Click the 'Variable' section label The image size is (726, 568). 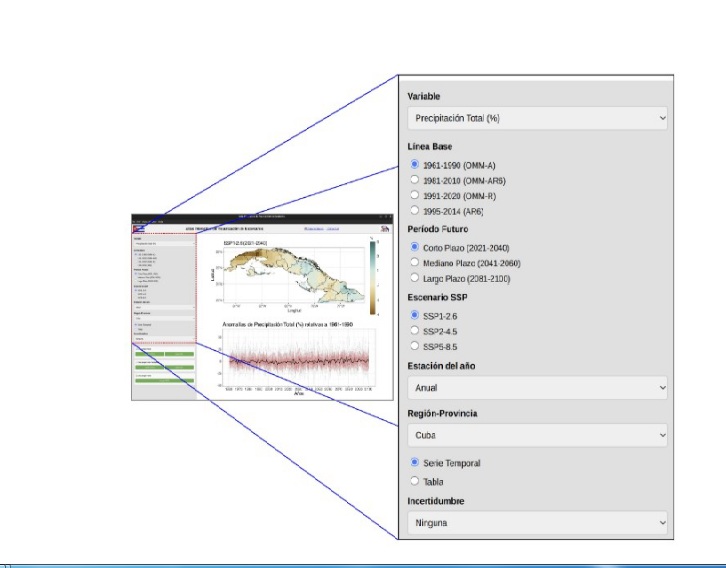tap(424, 96)
